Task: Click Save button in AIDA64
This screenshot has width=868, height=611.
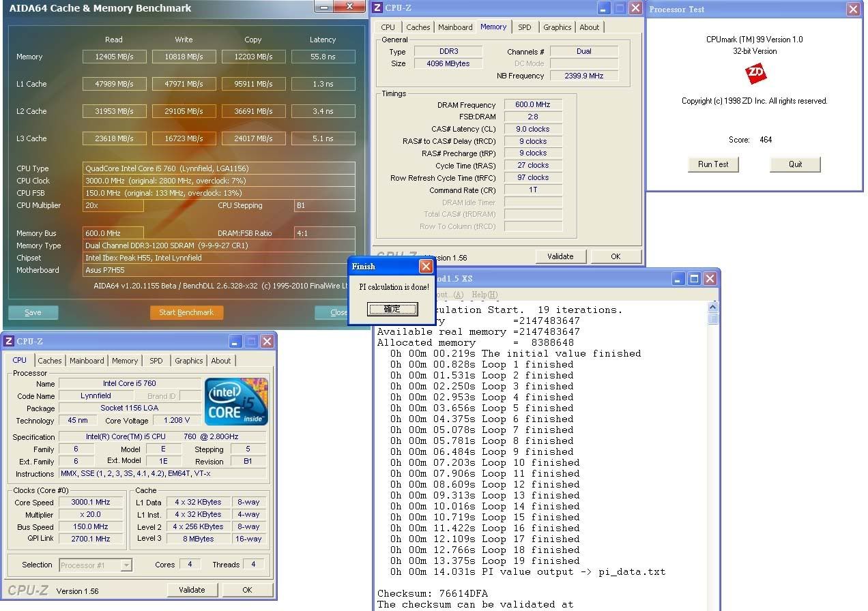Action: (33, 312)
